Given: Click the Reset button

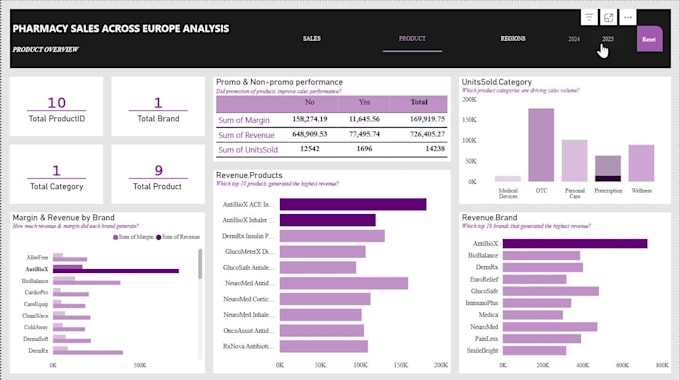Looking at the screenshot, I should pos(649,39).
